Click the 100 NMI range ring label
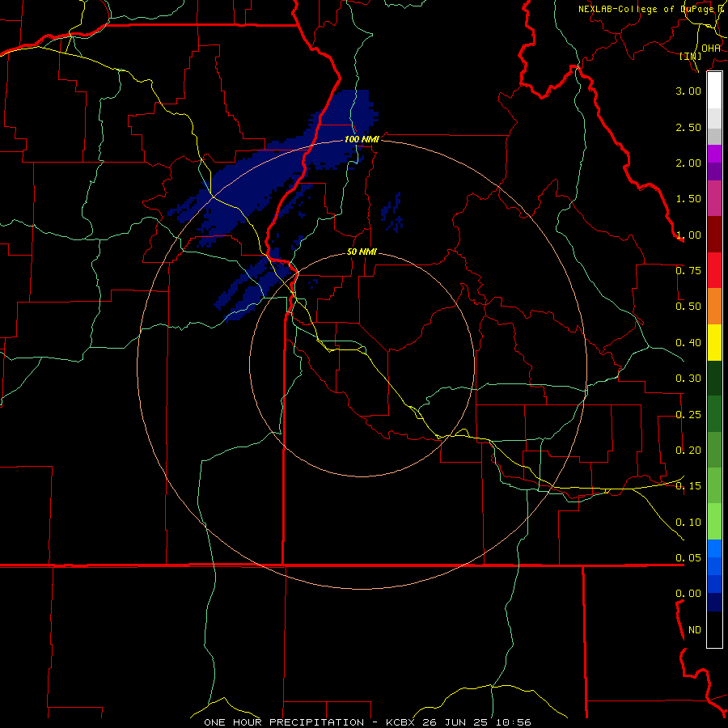 (362, 139)
